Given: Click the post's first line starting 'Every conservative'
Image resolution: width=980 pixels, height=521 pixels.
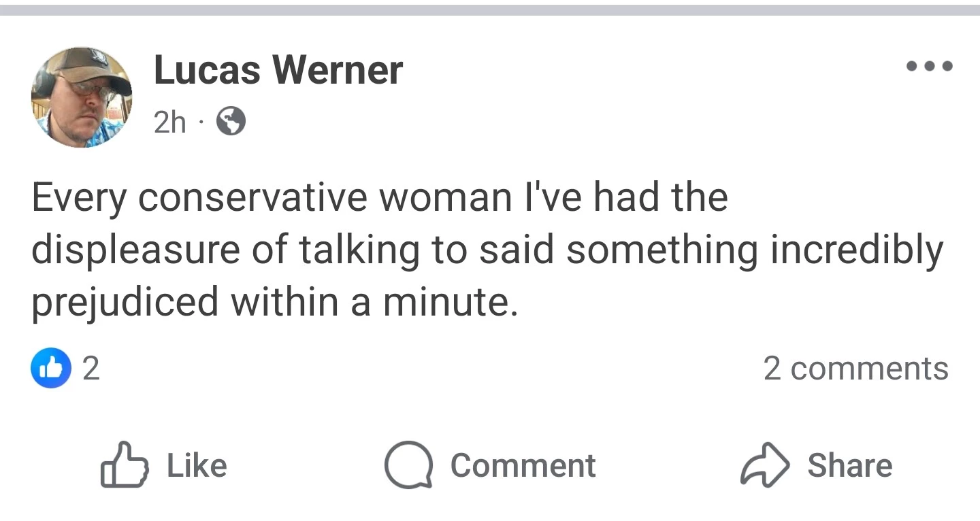Looking at the screenshot, I should tap(379, 197).
